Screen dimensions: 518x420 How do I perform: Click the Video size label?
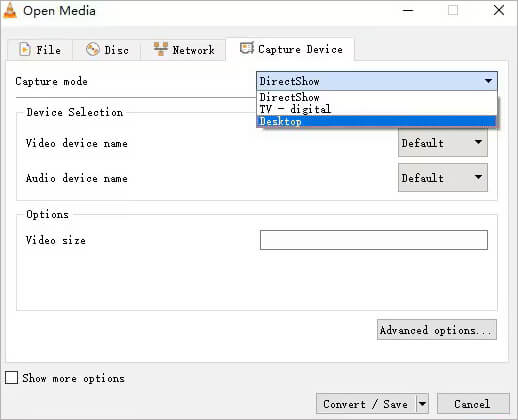pos(56,240)
